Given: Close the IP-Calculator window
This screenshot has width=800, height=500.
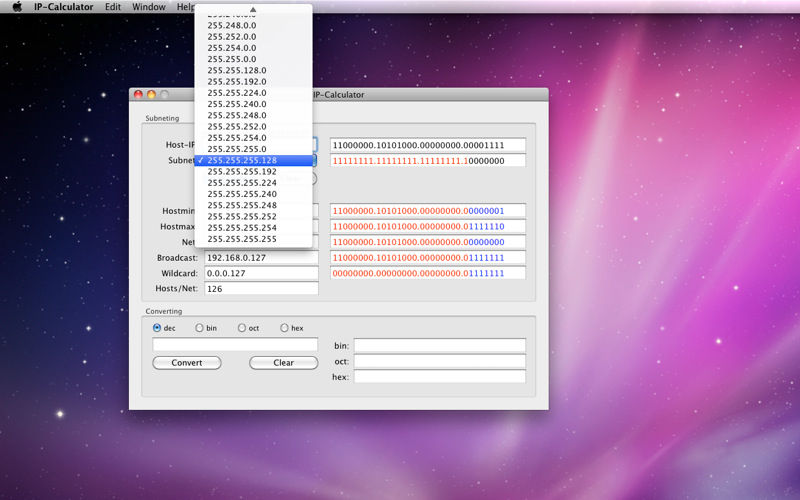Looking at the screenshot, I should [x=138, y=94].
